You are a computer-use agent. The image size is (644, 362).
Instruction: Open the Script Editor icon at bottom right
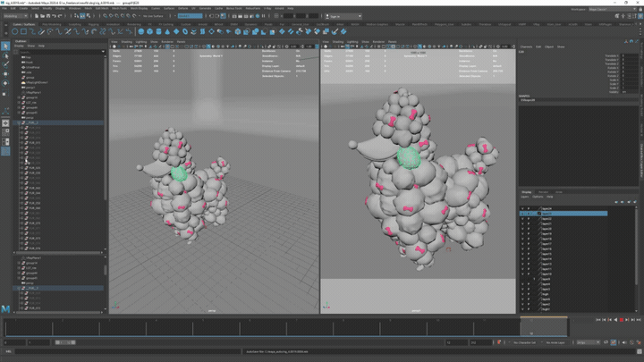(x=639, y=351)
